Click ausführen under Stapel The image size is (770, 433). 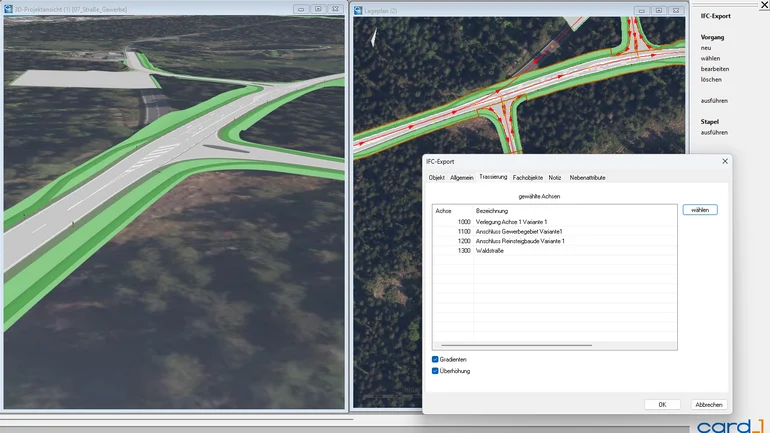click(713, 132)
